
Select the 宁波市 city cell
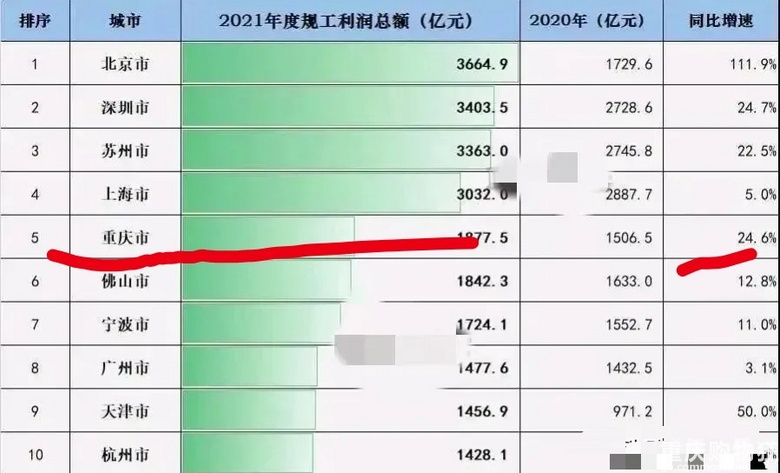coord(125,324)
